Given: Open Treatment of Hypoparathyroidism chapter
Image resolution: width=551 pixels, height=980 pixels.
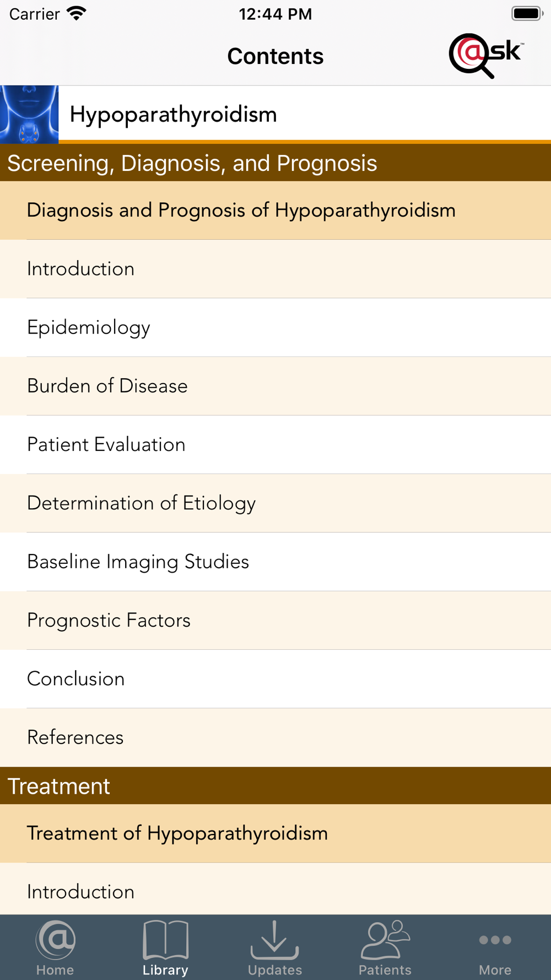Looking at the screenshot, I should [x=275, y=833].
